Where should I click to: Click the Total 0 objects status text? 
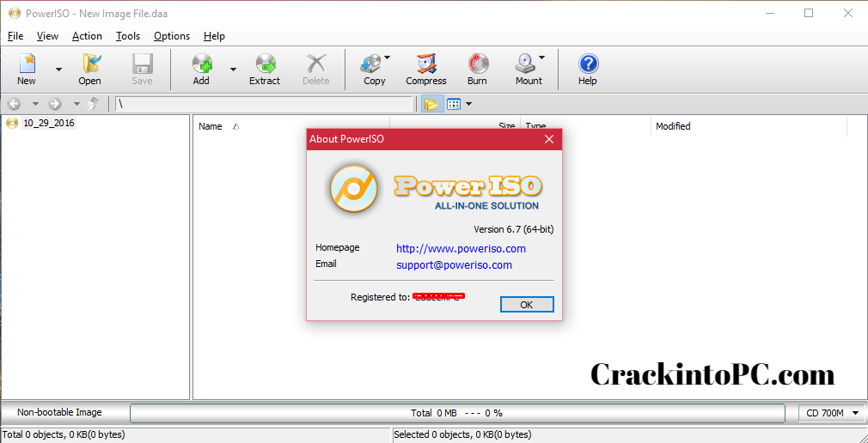tap(64, 434)
